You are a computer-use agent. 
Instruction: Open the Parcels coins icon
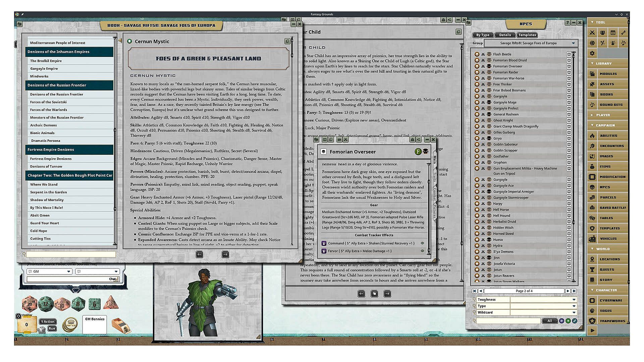(592, 197)
